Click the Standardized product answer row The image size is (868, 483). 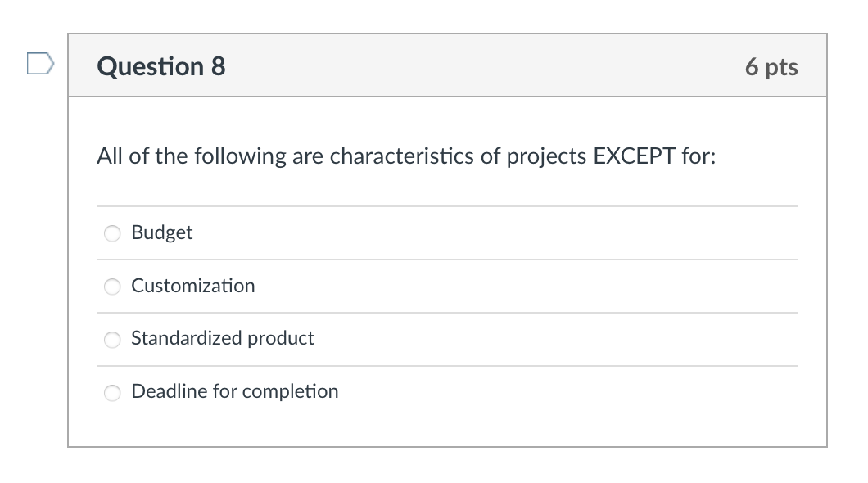[223, 338]
